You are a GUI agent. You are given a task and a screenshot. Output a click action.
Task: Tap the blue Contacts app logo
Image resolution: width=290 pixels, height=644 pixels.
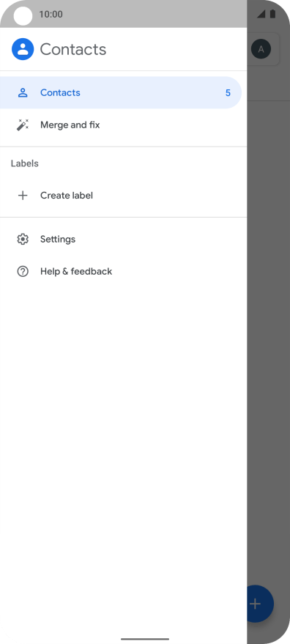[23, 49]
